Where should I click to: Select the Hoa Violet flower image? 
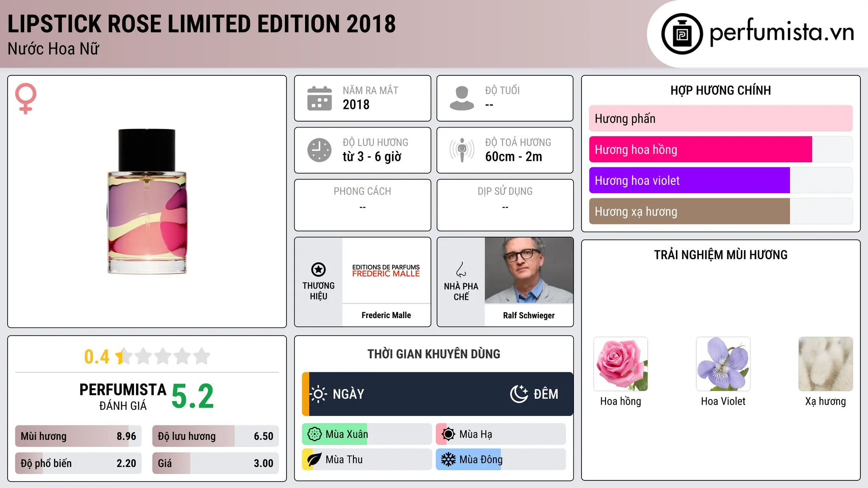(723, 364)
